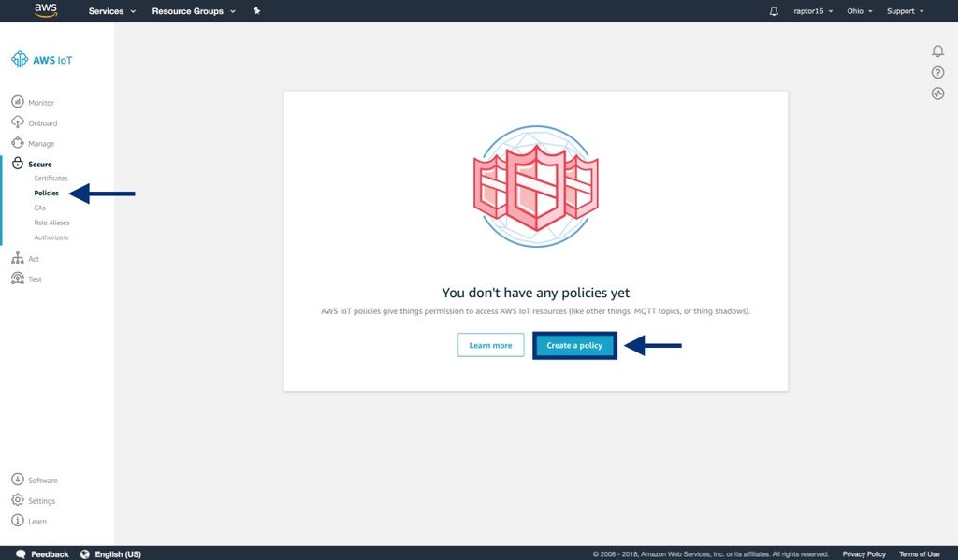The width and height of the screenshot is (958, 560).
Task: Open the raptor16 account dropdown
Action: (813, 11)
